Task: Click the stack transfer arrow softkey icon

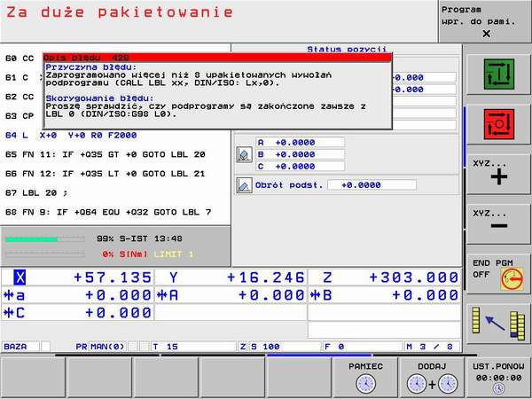Action: 498,323
